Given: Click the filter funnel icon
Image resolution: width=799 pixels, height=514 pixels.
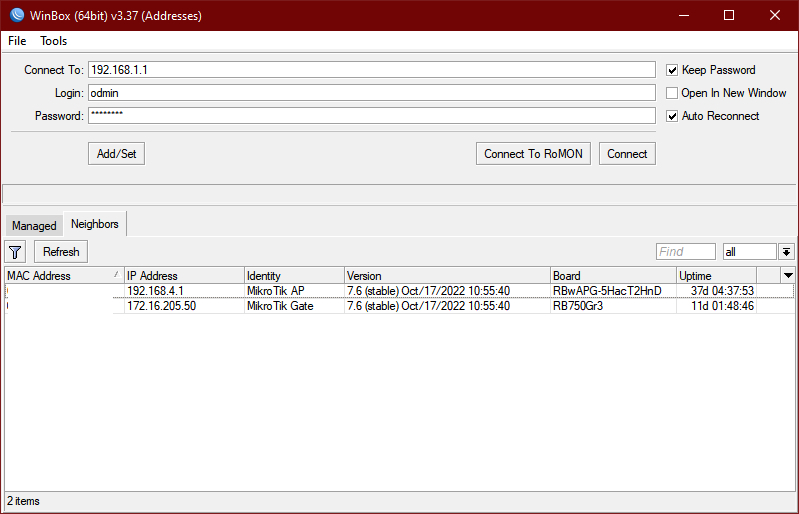Looking at the screenshot, I should tap(16, 252).
